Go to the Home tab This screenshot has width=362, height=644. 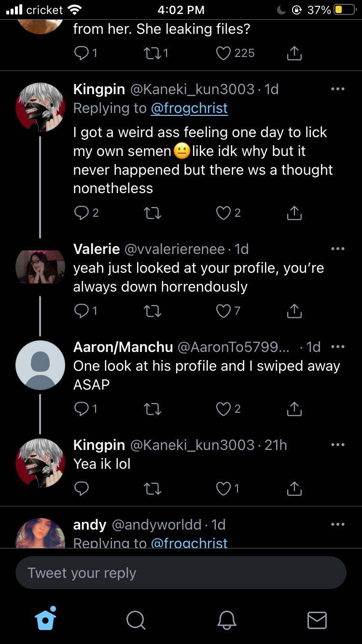pyautogui.click(x=46, y=619)
